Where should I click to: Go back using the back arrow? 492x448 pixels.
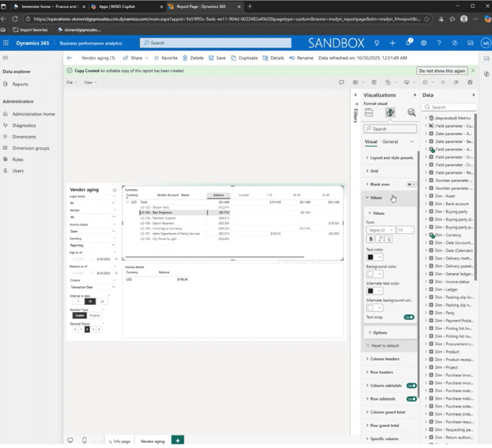tap(70, 58)
